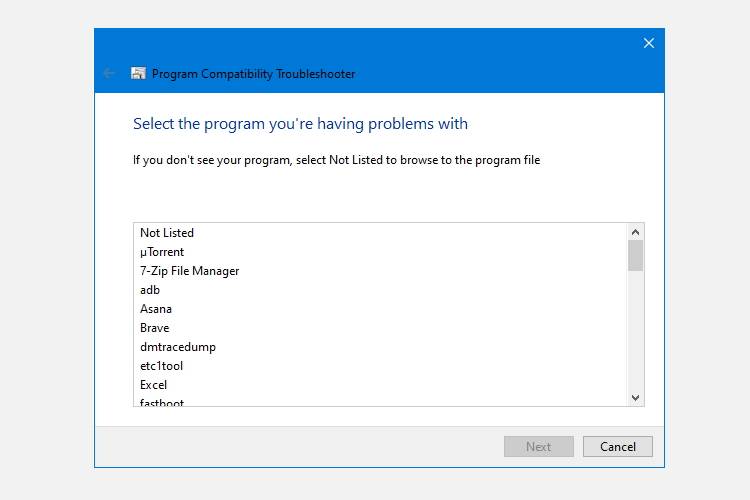Screen dimensions: 750x500
Task: Choose dmtracedump program entry
Action: [x=178, y=347]
